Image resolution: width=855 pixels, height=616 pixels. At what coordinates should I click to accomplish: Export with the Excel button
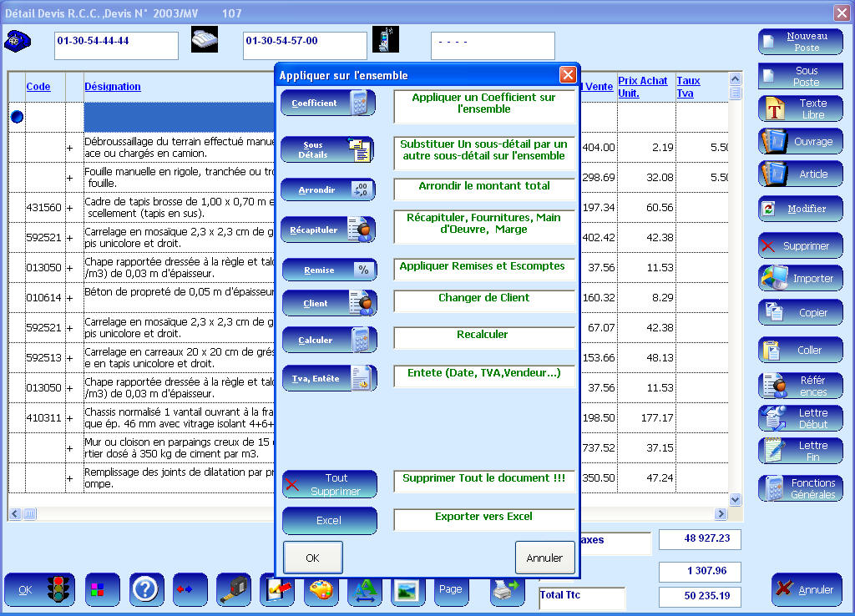(329, 521)
